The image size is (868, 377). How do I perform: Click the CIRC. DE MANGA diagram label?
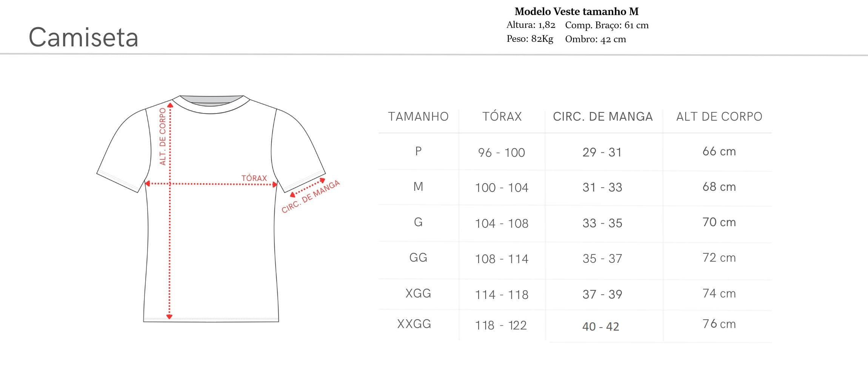point(311,196)
